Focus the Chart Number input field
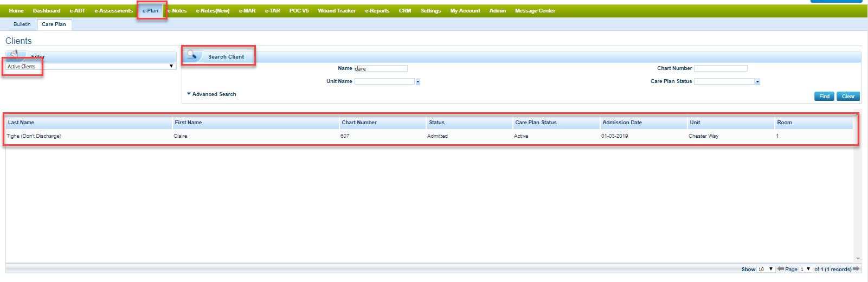This screenshot has height=282, width=868. (721, 68)
